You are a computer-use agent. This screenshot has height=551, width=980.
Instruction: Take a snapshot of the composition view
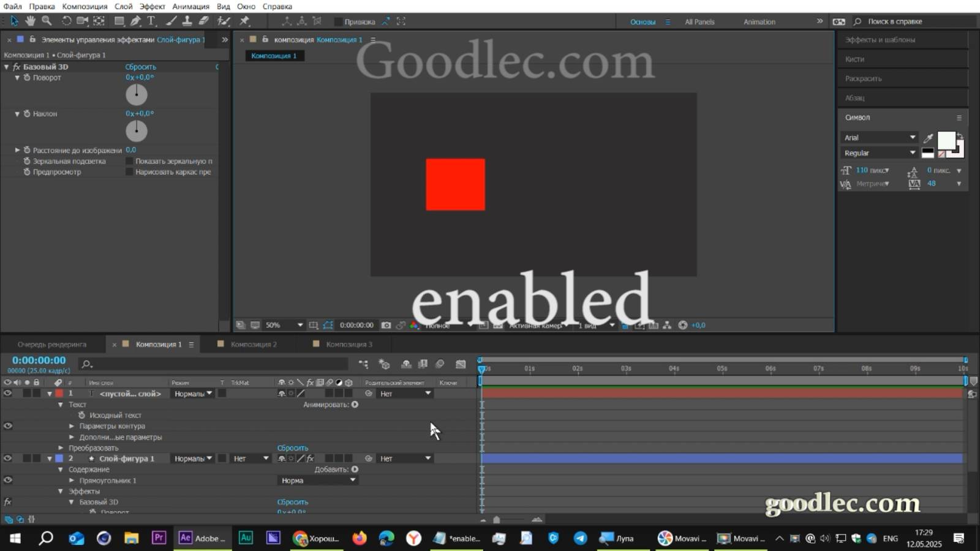tap(386, 325)
